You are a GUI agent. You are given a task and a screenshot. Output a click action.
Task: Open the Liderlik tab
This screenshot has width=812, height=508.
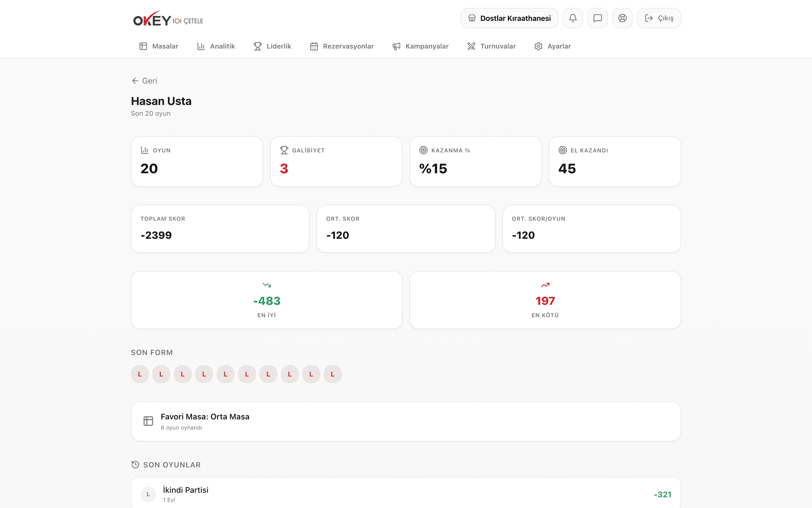tap(272, 46)
